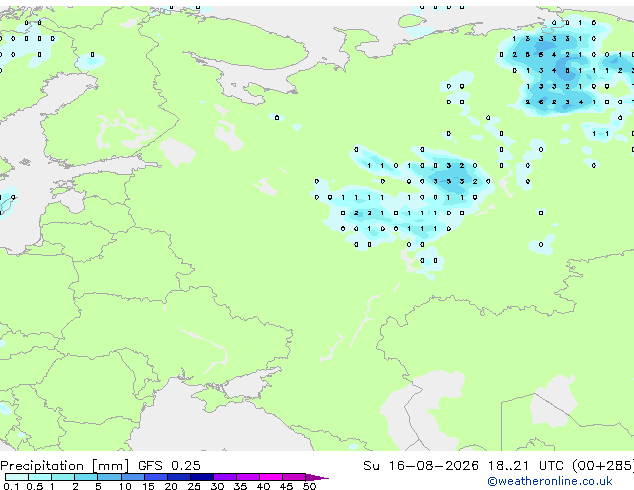Image resolution: width=634 pixels, height=490 pixels.
Task: Click the weatheronline.co.uk copyright link
Action: (x=550, y=481)
